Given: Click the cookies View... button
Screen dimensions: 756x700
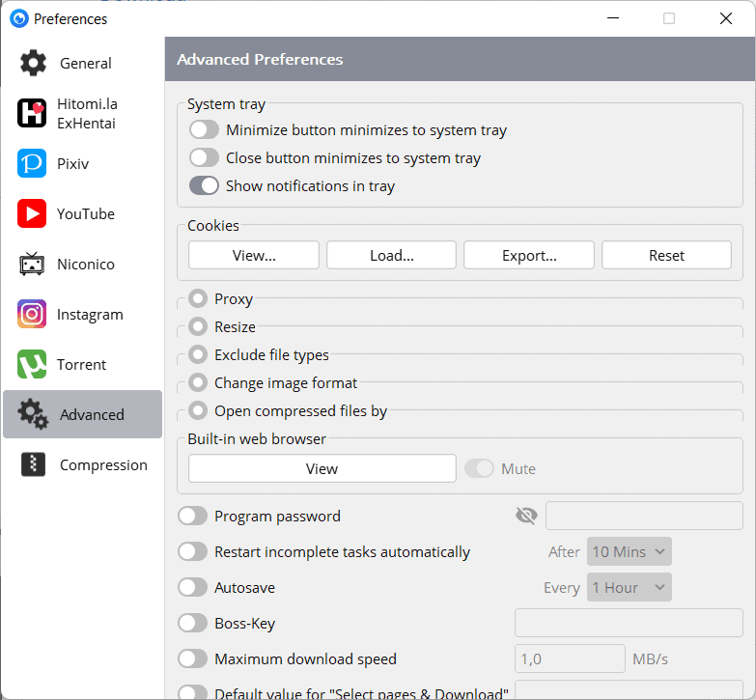Looking at the screenshot, I should [253, 256].
